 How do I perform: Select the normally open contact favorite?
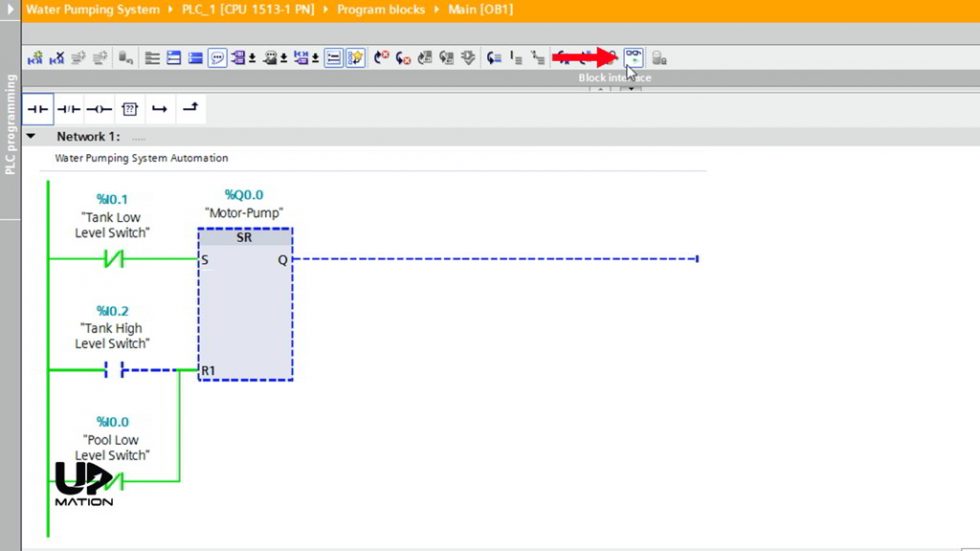(38, 109)
